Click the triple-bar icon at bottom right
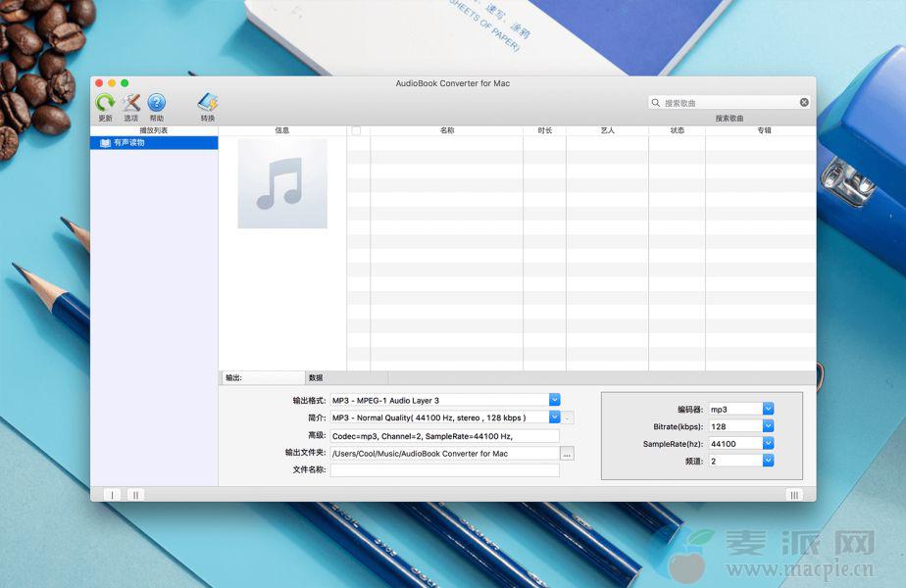The image size is (906, 588). [x=794, y=495]
